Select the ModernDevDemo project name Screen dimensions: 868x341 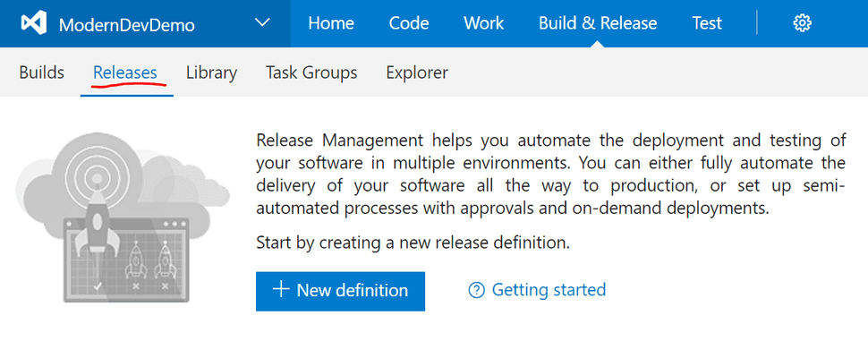pos(127,25)
